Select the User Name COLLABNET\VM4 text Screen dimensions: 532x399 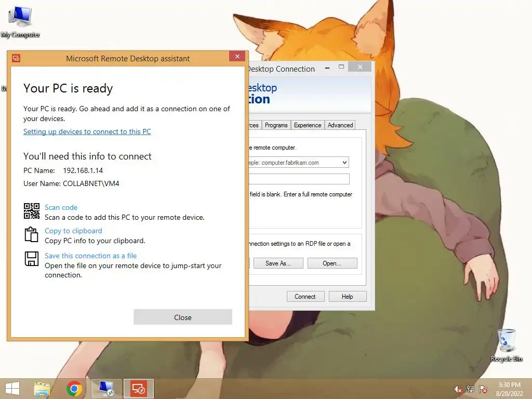[91, 183]
